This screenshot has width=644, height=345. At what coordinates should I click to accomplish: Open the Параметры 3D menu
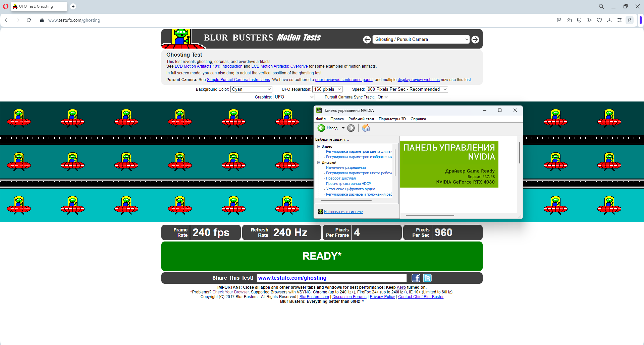(x=392, y=119)
